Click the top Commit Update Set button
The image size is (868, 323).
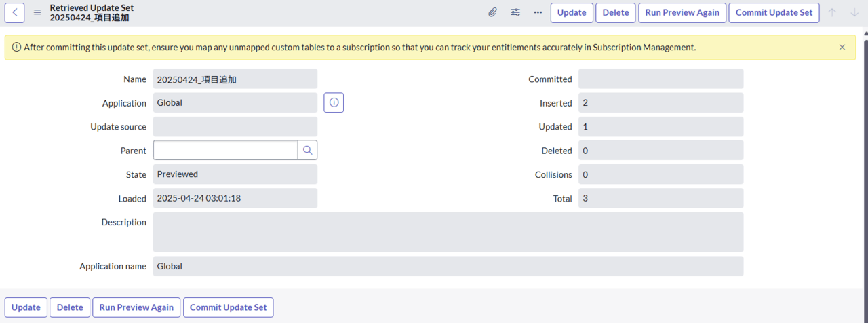tap(774, 12)
